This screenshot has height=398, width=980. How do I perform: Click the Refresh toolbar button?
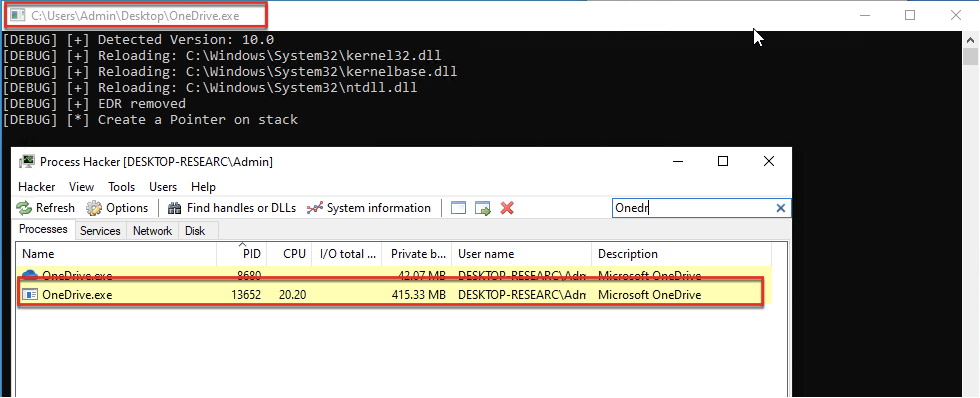tap(46, 208)
